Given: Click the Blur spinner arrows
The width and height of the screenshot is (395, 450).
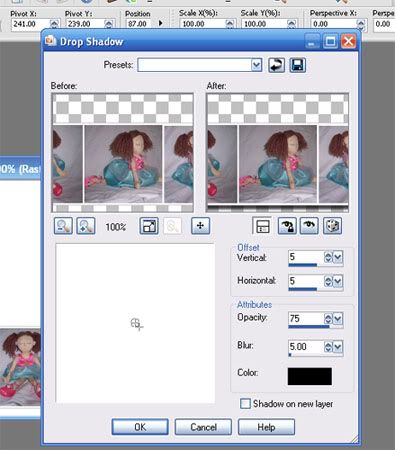Looking at the screenshot, I should coord(328,347).
